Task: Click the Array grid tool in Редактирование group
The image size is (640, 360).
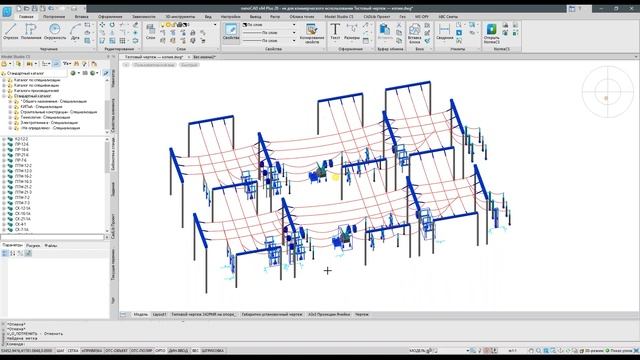Action: point(122,40)
